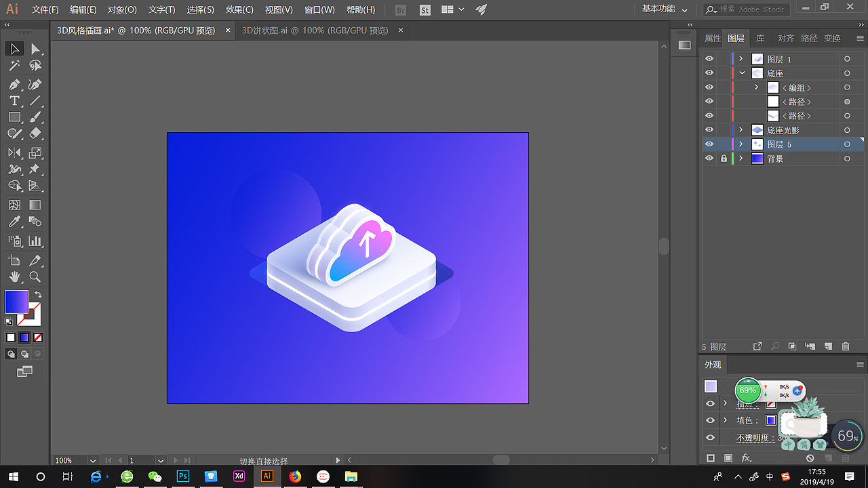This screenshot has height=488, width=868.
Task: Select the Direct Selection (white arrow) tool
Action: point(35,49)
